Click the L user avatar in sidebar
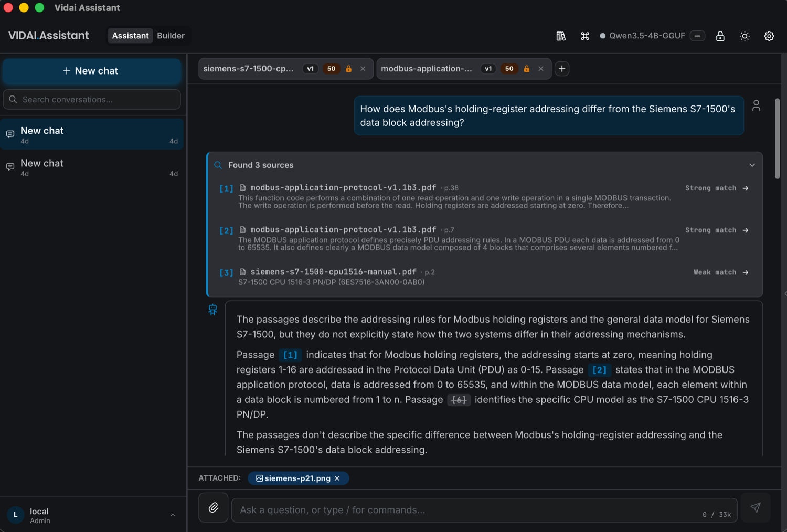Image resolution: width=787 pixels, height=532 pixels. pos(16,515)
